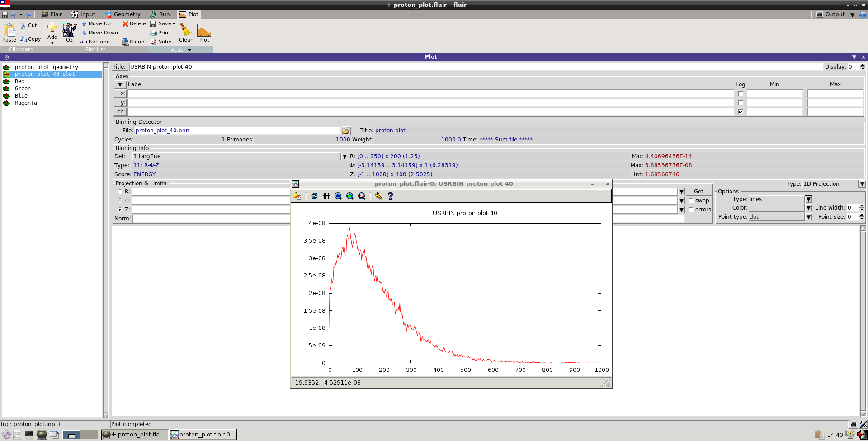Select the Z projection radio button
The height and width of the screenshot is (441, 868).
(x=120, y=210)
